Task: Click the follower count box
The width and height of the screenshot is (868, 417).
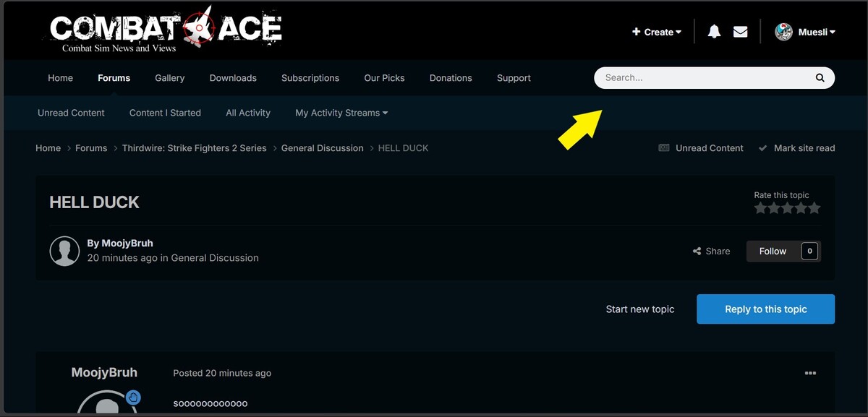Action: [x=810, y=251]
